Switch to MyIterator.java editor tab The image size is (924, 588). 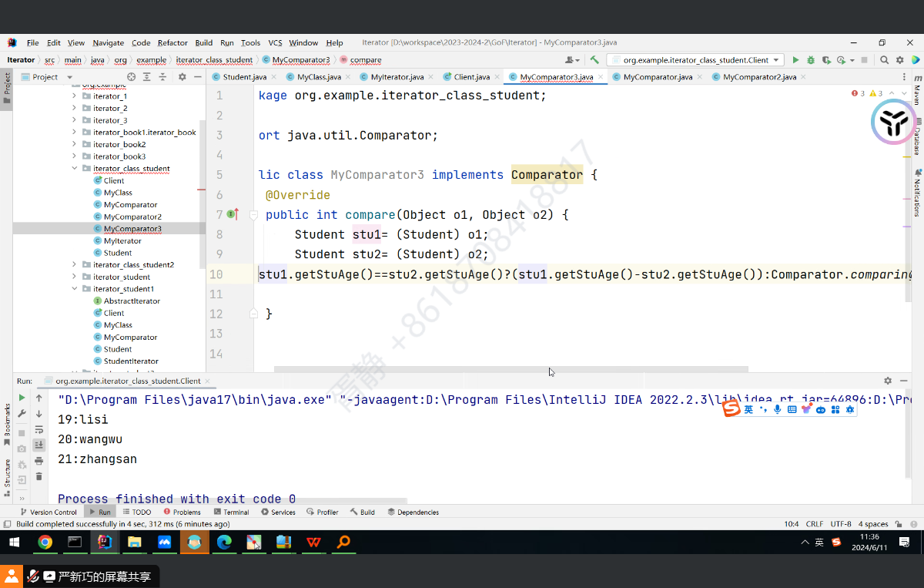coord(397,77)
